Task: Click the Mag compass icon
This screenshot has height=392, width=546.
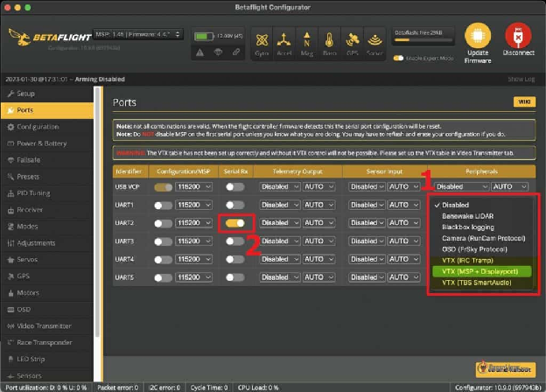Action: 307,39
